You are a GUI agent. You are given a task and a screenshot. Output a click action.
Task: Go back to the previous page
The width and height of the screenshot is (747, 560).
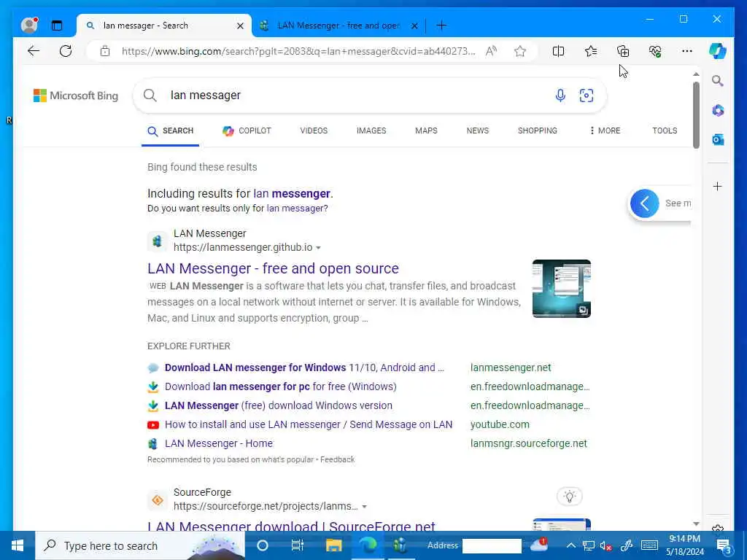(x=34, y=51)
